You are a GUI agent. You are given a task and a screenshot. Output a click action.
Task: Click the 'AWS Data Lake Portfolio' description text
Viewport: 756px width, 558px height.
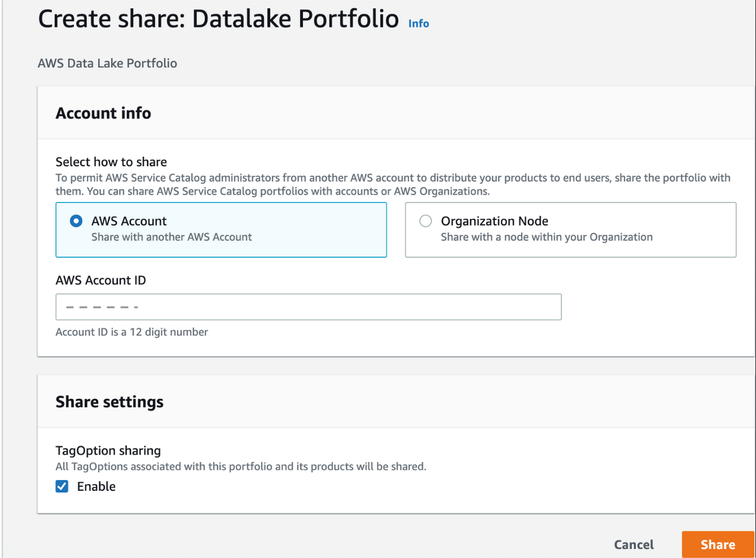pyautogui.click(x=107, y=63)
